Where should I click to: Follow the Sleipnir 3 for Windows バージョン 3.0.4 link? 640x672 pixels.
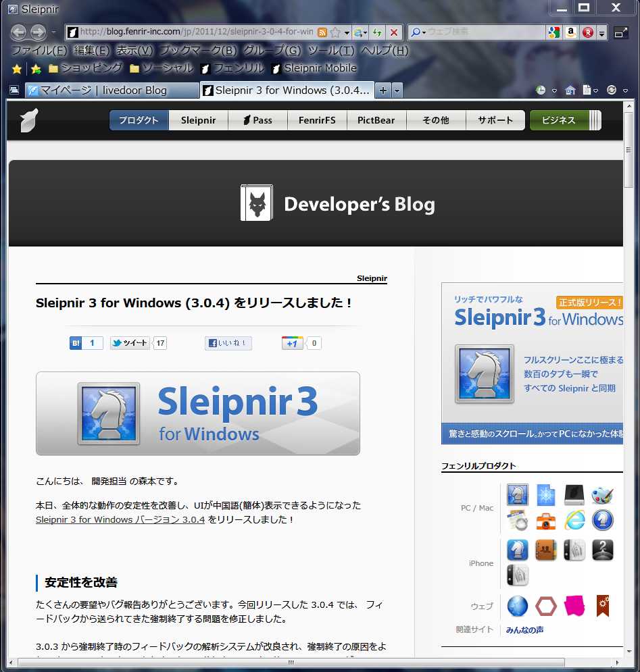click(x=120, y=519)
